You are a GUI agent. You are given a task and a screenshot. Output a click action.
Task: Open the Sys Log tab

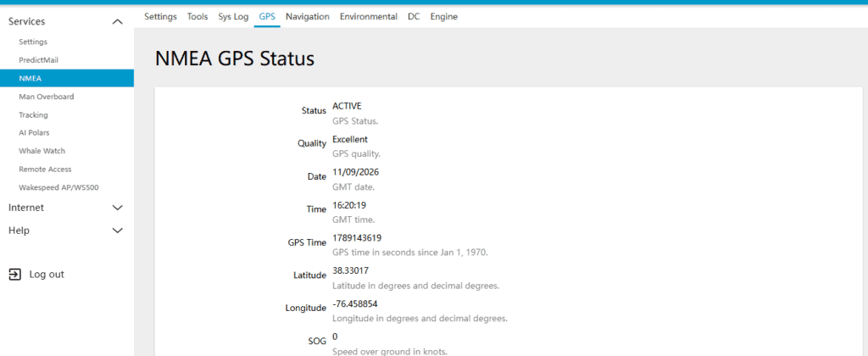[233, 17]
